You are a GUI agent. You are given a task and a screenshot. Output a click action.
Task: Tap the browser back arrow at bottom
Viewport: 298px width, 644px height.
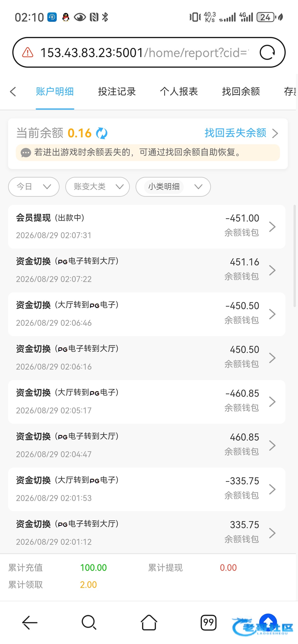coord(30,622)
